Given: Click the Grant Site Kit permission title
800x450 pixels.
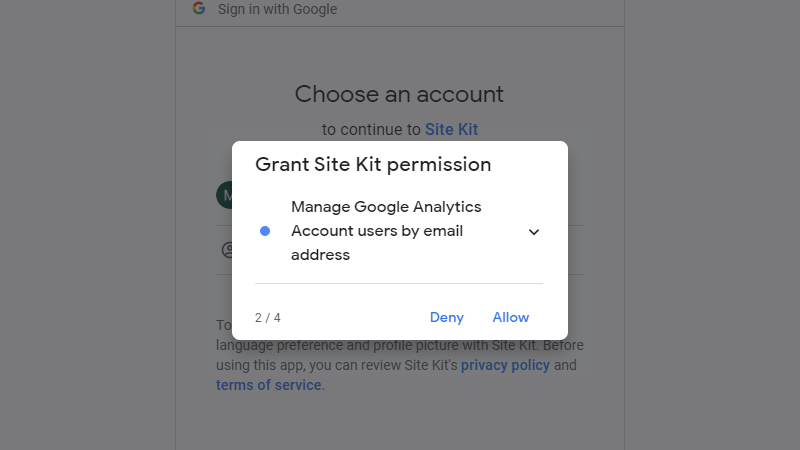Looking at the screenshot, I should [x=373, y=165].
